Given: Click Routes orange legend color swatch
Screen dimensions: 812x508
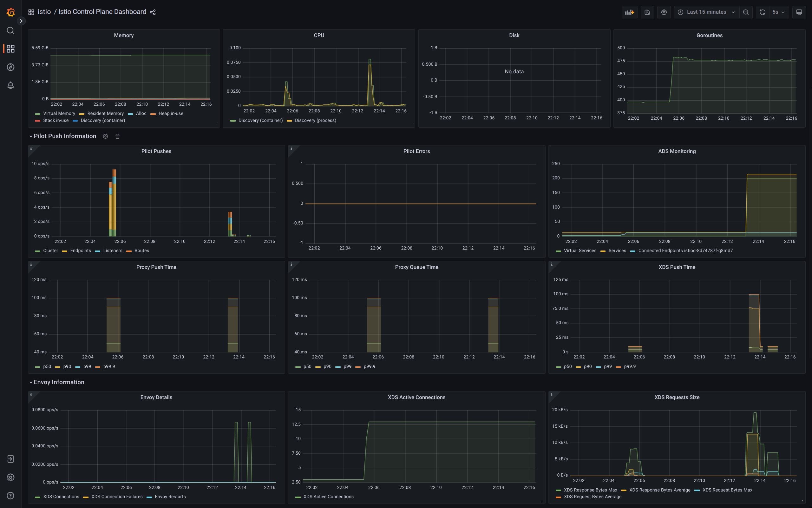Looking at the screenshot, I should tap(129, 251).
